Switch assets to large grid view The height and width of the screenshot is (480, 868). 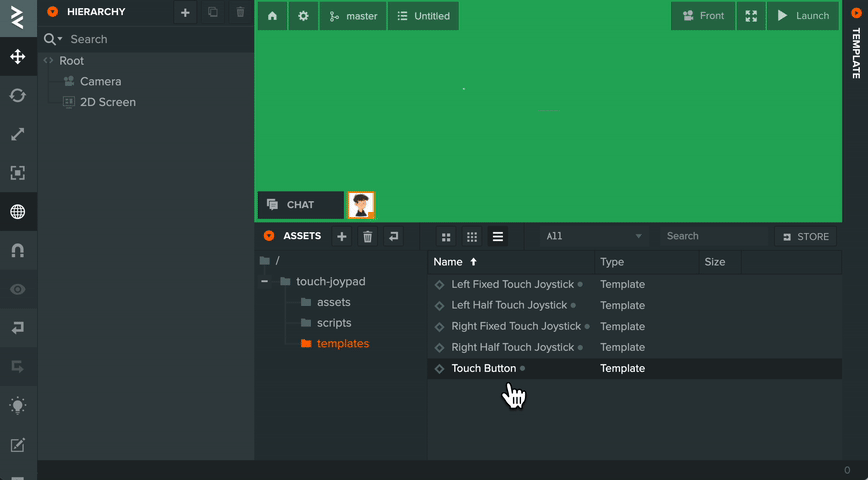click(x=446, y=237)
